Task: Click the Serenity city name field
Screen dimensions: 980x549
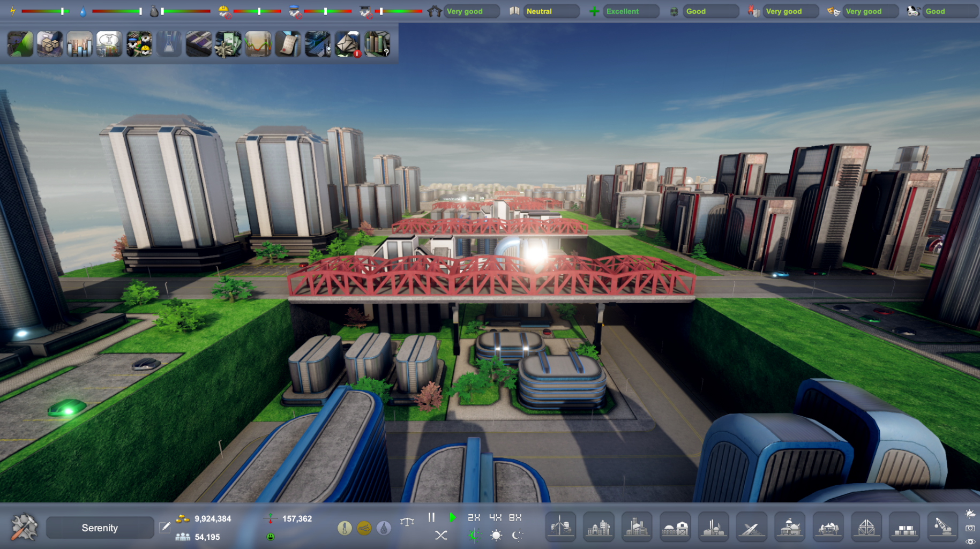Action: click(x=100, y=528)
